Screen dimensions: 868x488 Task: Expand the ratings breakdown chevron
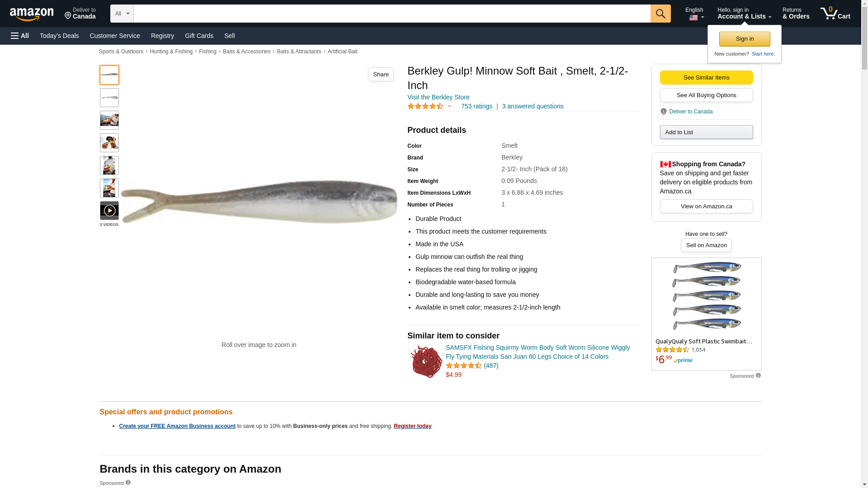point(449,107)
